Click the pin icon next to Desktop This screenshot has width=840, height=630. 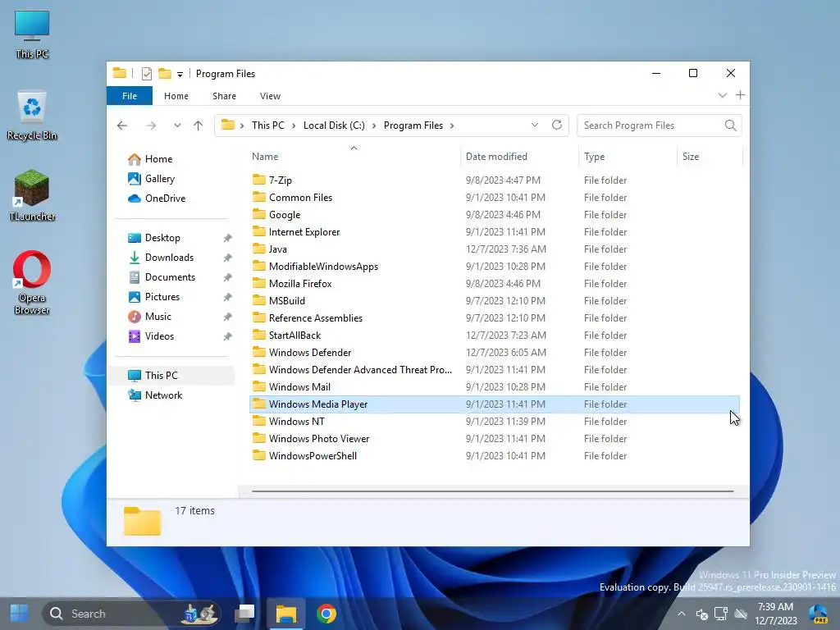pyautogui.click(x=228, y=238)
